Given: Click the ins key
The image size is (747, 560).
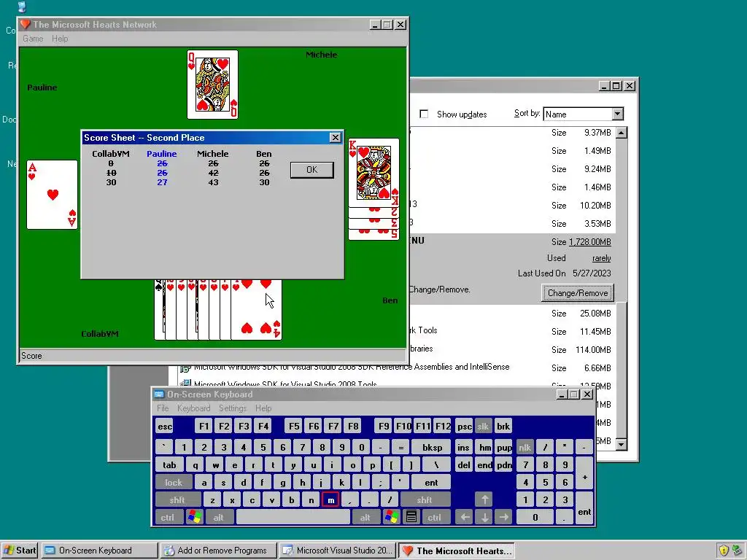Looking at the screenshot, I should tap(463, 447).
